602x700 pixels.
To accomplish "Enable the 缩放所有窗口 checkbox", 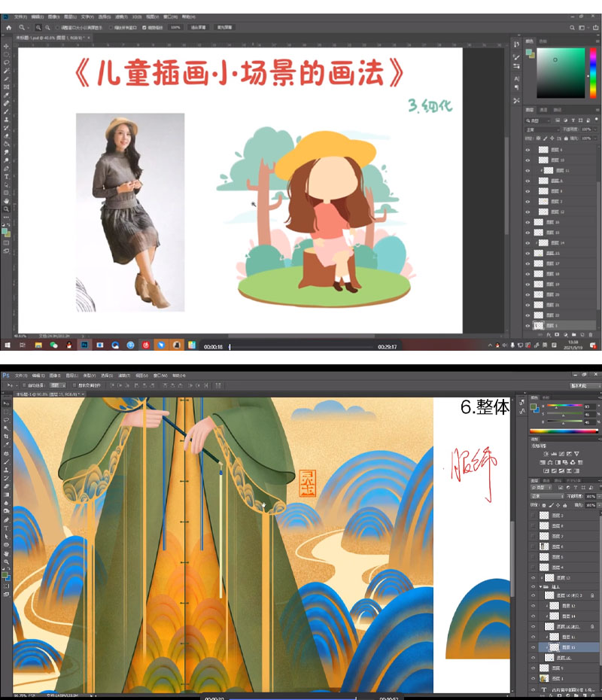I will [x=120, y=26].
